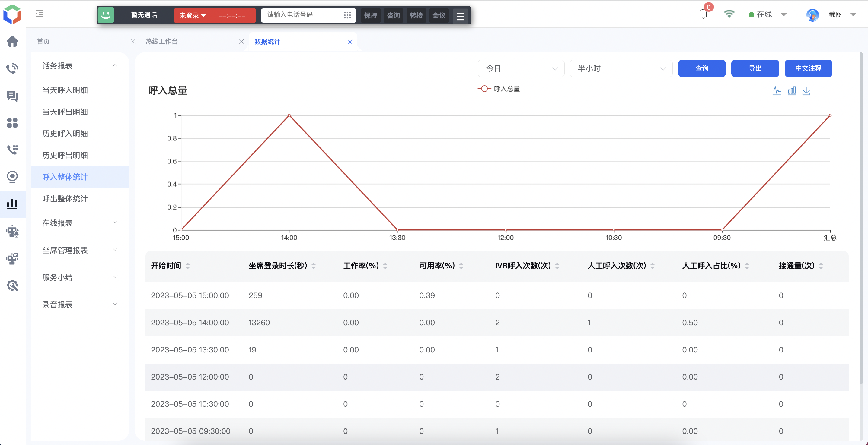
Task: Click the 咨询 consult button
Action: [393, 15]
